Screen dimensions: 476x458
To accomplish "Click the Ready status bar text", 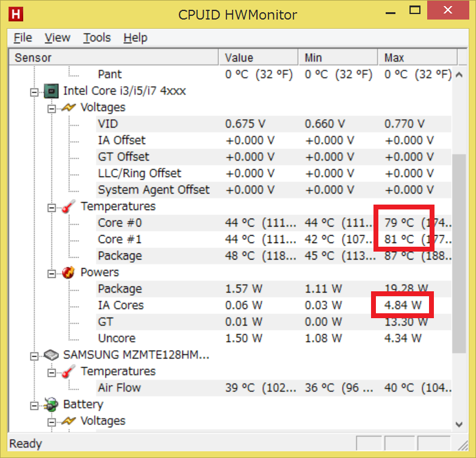I will click(x=26, y=444).
